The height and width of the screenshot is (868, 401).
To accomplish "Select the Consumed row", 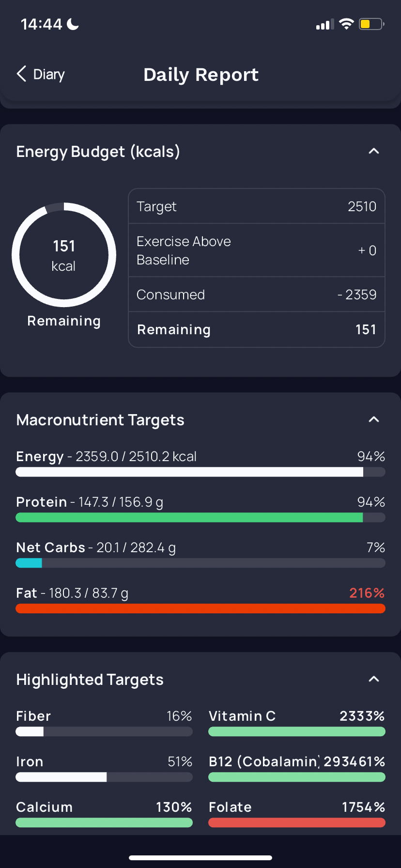I will 257,294.
